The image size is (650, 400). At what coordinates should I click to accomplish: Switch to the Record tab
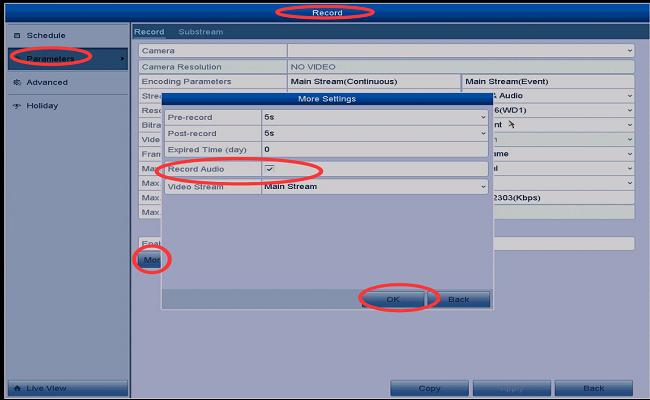pos(149,32)
